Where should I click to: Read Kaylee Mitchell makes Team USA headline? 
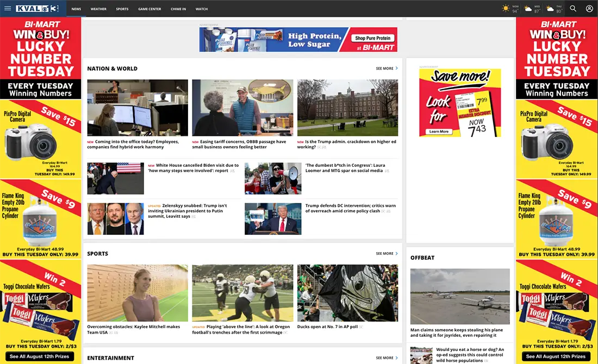click(133, 329)
